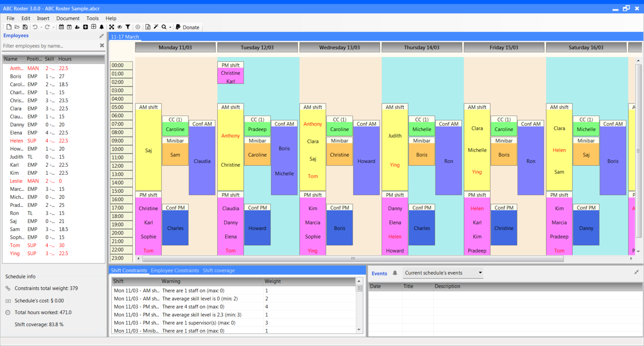Run the auto-assign magic wand tool
The height and width of the screenshot is (346, 644).
(156, 26)
